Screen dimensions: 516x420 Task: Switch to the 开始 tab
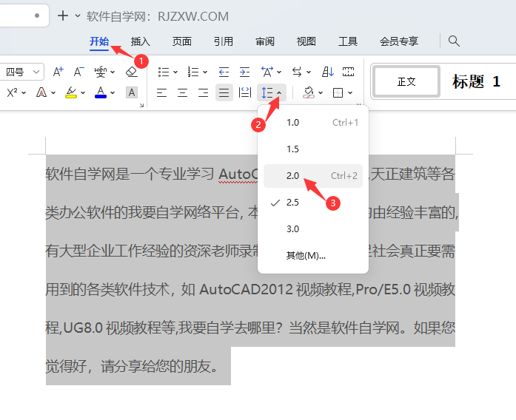tap(99, 41)
